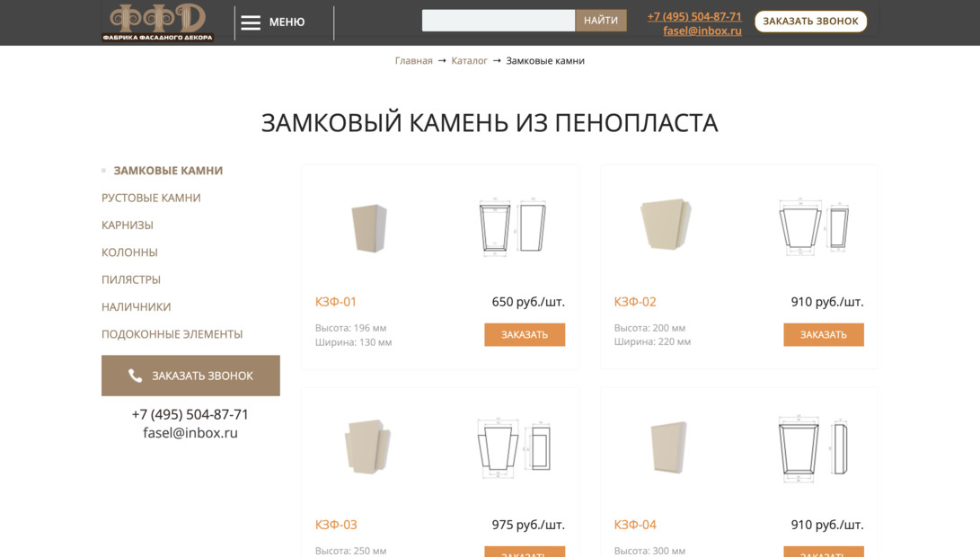The image size is (980, 557).
Task: View the КЗФ-01 technical drawing
Action: (x=513, y=226)
